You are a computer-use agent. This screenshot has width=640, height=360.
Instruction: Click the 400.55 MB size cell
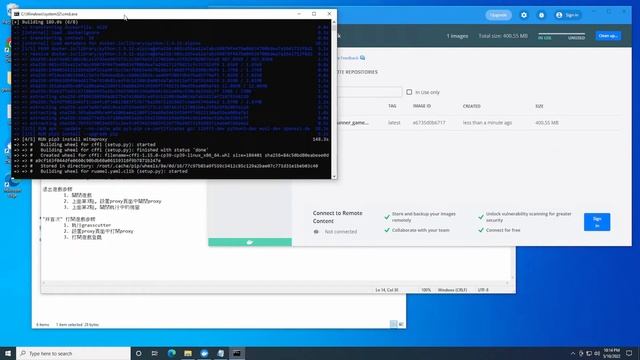(x=547, y=123)
